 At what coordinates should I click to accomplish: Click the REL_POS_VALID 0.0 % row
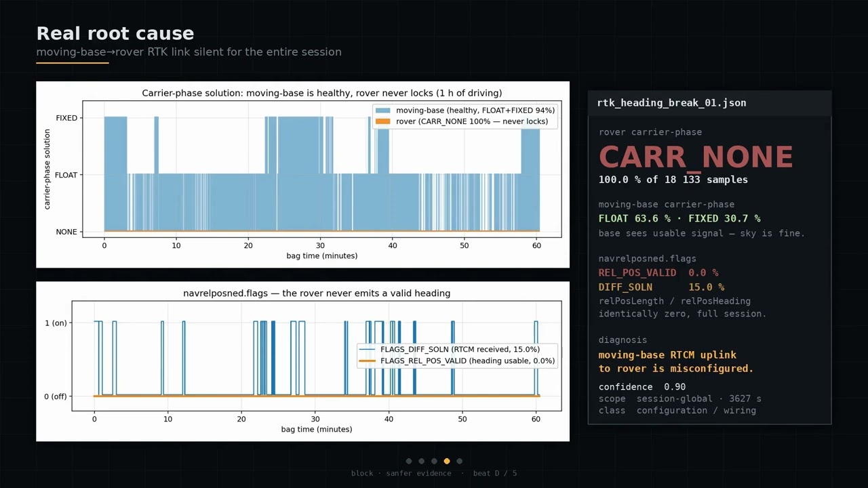[x=658, y=272]
